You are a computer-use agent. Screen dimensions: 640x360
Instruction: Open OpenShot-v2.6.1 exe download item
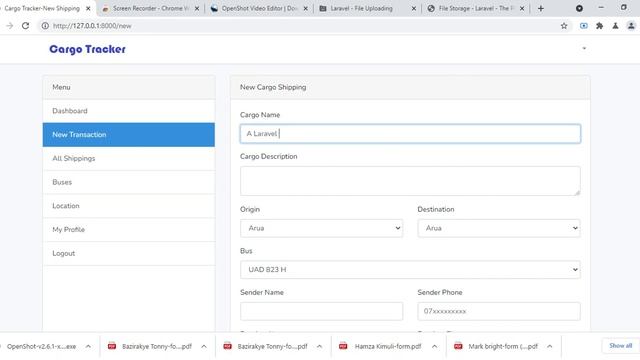41,346
